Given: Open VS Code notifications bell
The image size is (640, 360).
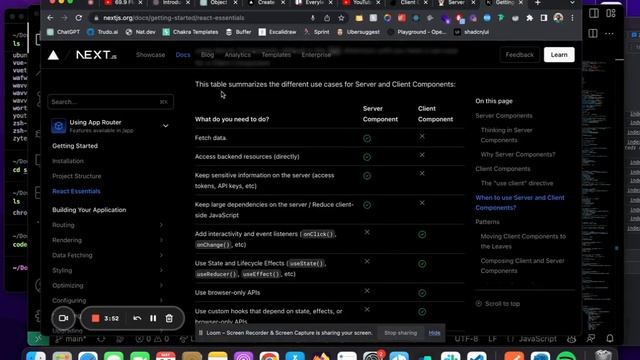Looking at the screenshot, I should pyautogui.click(x=610, y=338).
